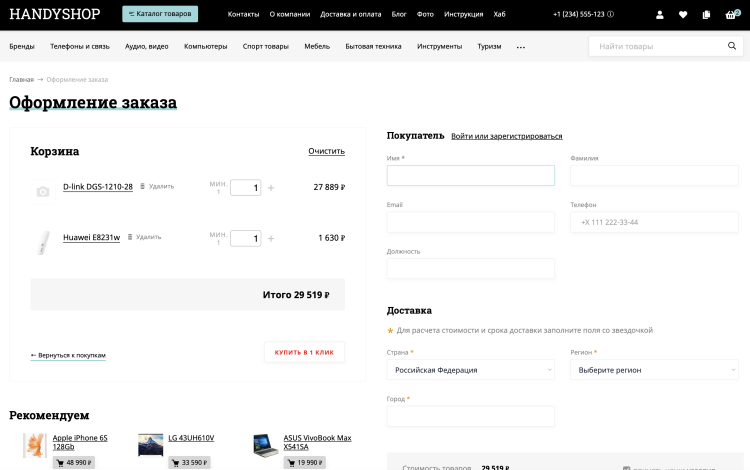The image size is (750, 470).
Task: Add ASUS VivoBook Max to cart
Action: click(305, 463)
